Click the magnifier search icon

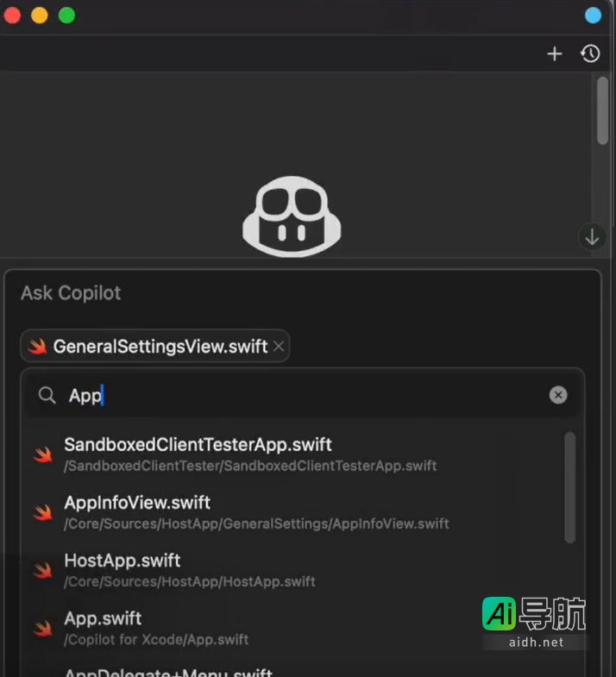pyautogui.click(x=47, y=395)
